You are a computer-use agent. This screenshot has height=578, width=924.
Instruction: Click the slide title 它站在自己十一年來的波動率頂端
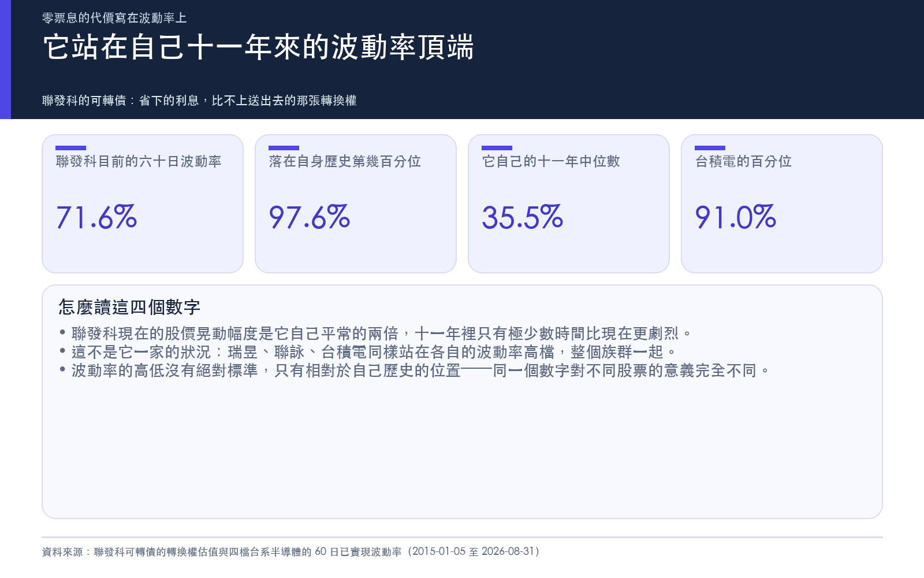pyautogui.click(x=258, y=47)
